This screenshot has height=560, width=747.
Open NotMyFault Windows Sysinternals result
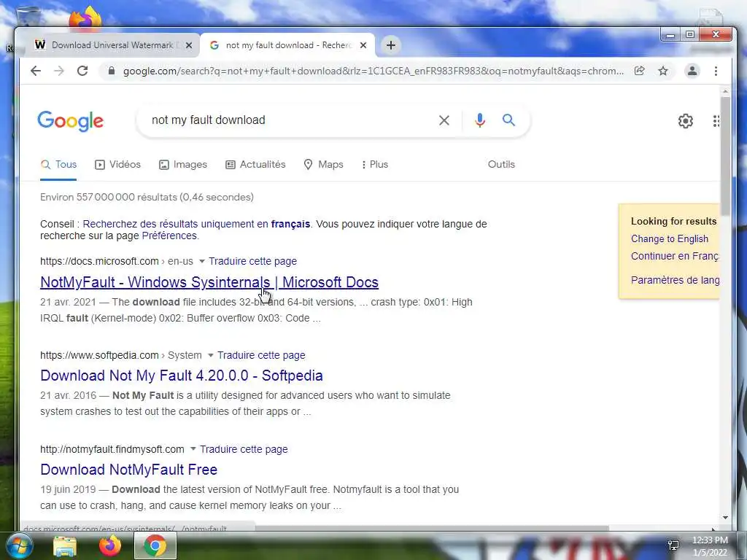coord(209,282)
